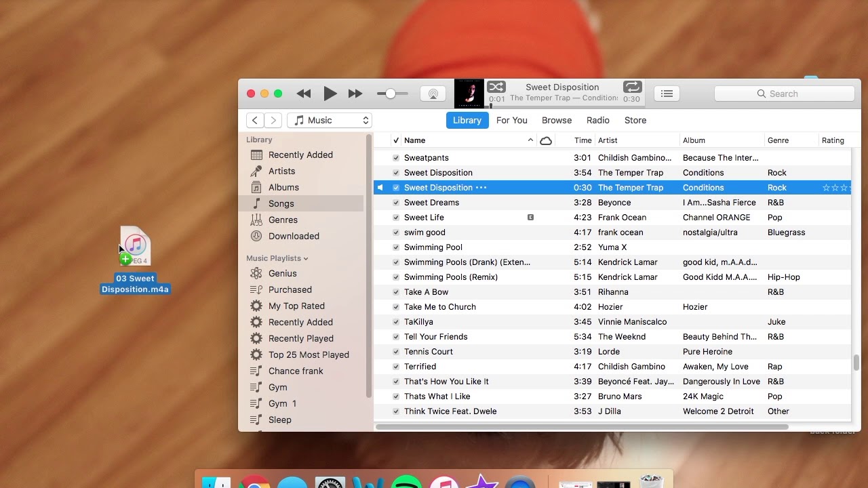
Task: Uncheck the Terrified song checkbox
Action: pos(396,367)
